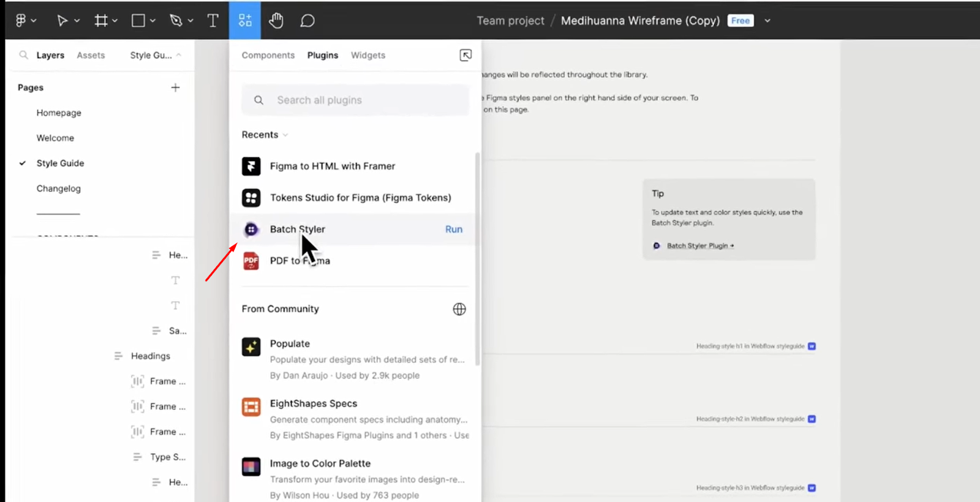This screenshot has width=980, height=502.
Task: Open Move tool options dropdown arrow
Action: 77,21
